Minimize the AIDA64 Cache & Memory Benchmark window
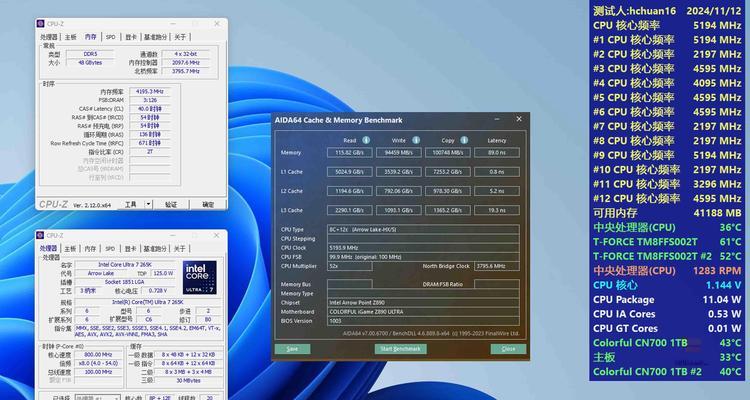This screenshot has height=400, width=750. (x=497, y=119)
